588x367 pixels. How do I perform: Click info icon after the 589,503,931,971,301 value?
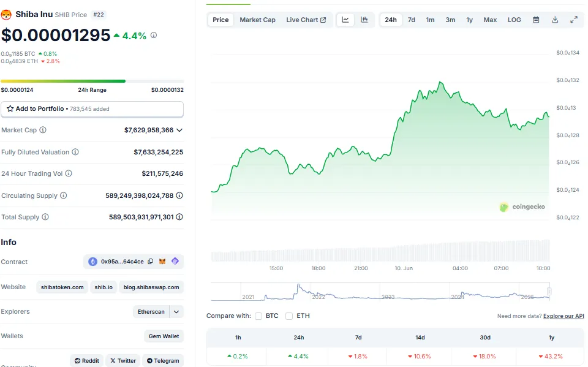[x=179, y=217]
